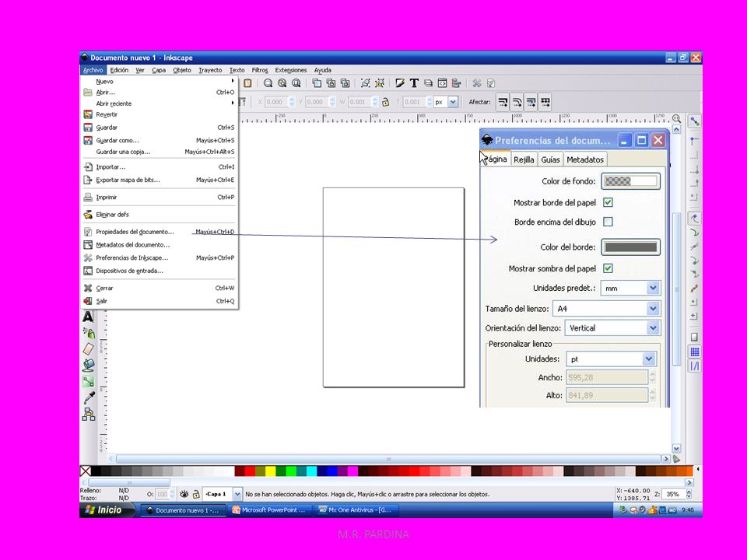Click the Z zoom percentage field
The image size is (747, 560).
point(673,495)
